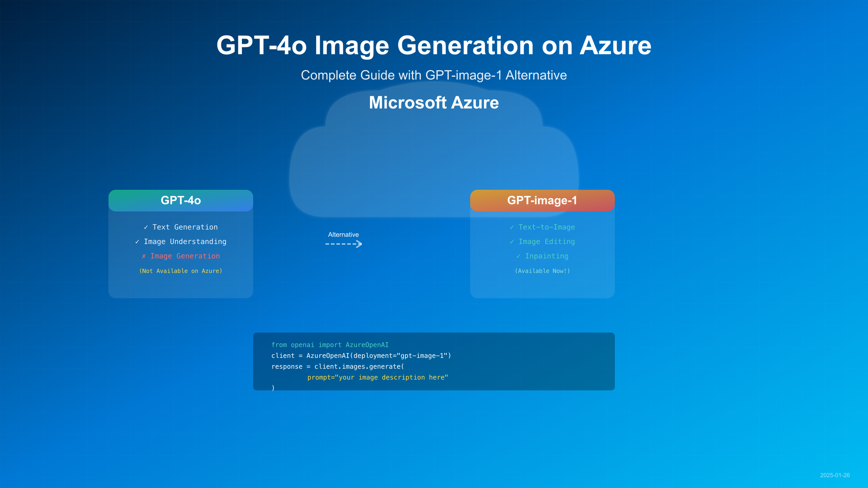The width and height of the screenshot is (868, 488).
Task: Click the 'from openai import AzureOpenAI' code line
Action: pyautogui.click(x=330, y=345)
